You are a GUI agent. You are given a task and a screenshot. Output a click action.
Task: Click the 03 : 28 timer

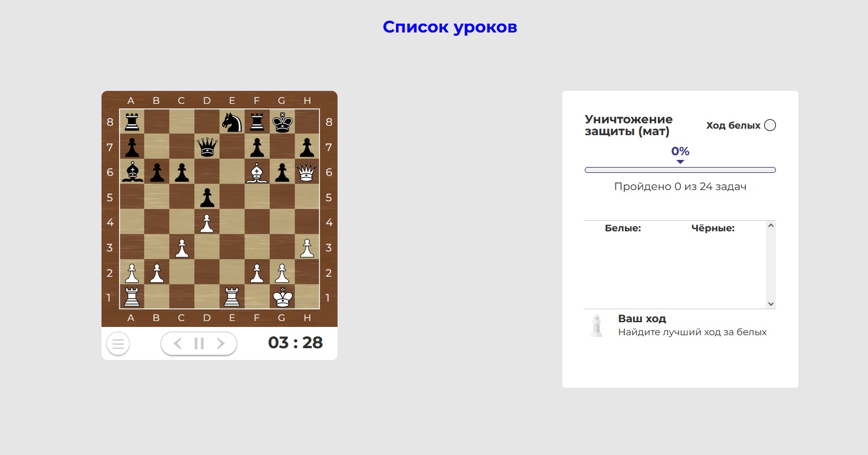pyautogui.click(x=296, y=343)
